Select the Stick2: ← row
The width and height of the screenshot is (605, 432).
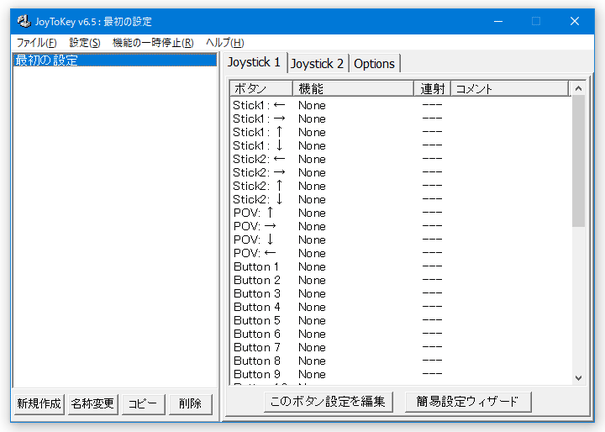401,159
